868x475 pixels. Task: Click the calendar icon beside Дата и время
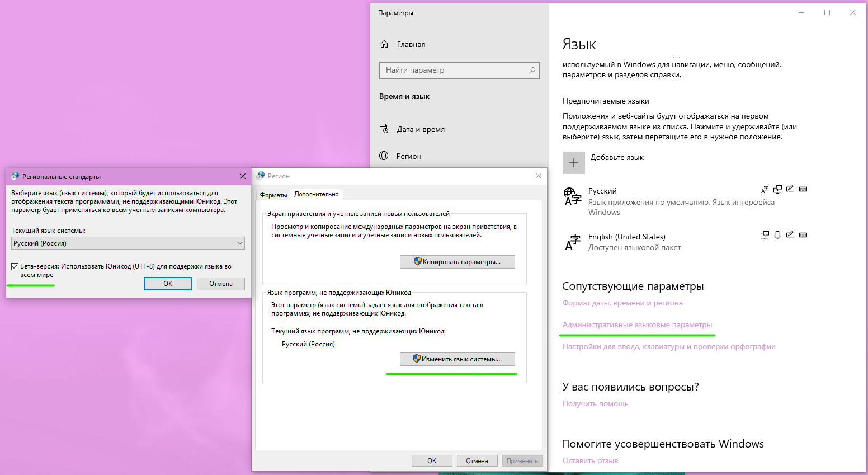tap(384, 129)
